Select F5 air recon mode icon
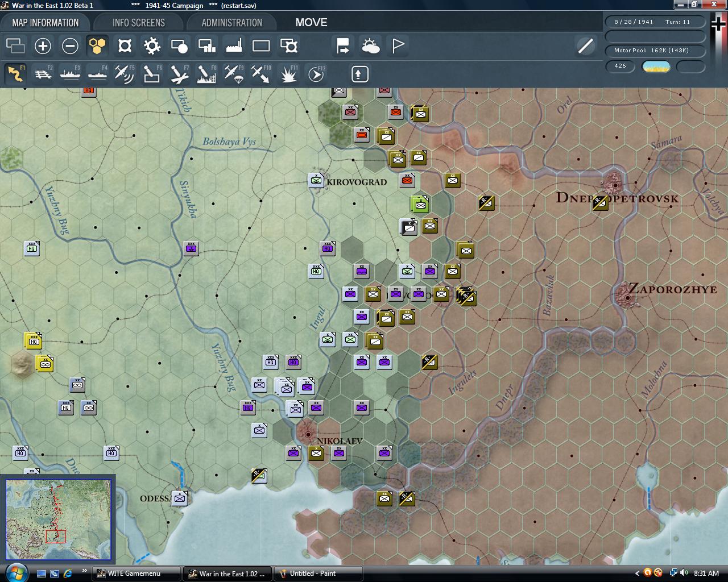728x582 pixels. point(125,74)
